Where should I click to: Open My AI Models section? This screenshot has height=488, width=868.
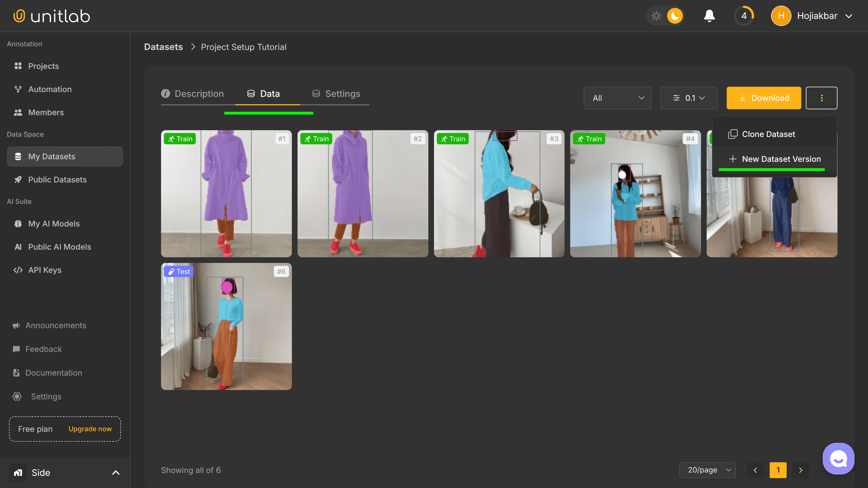[54, 224]
